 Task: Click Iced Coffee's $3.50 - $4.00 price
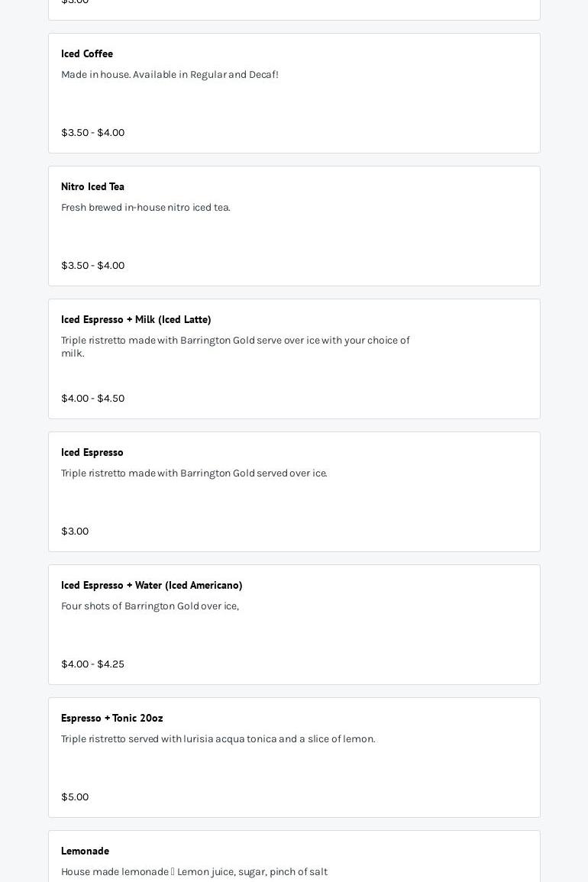pyautogui.click(x=92, y=132)
